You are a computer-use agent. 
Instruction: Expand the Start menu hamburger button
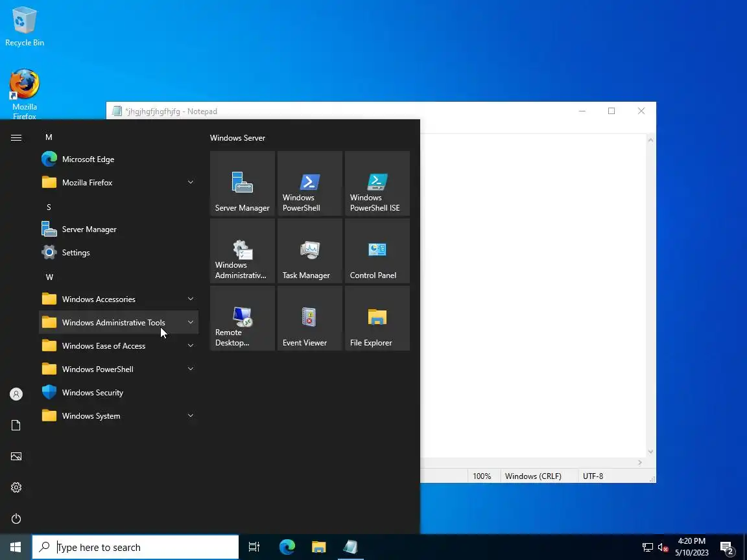[16, 137]
